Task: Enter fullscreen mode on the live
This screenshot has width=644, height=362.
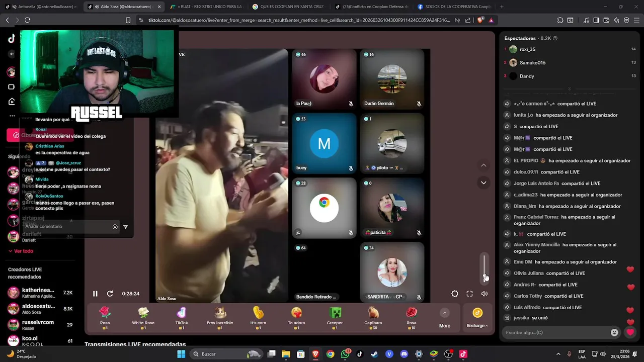Action: (x=469, y=294)
